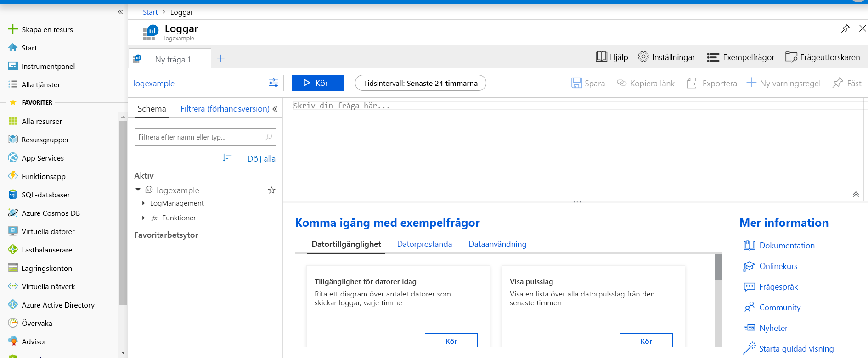Image resolution: width=868 pixels, height=358 pixels.
Task: Open Alla tjänster list icon
Action: tap(13, 84)
